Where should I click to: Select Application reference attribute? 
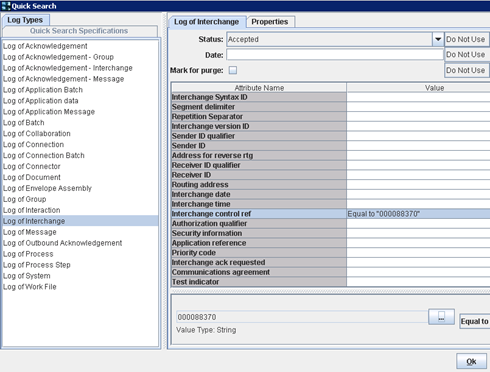[x=259, y=243]
